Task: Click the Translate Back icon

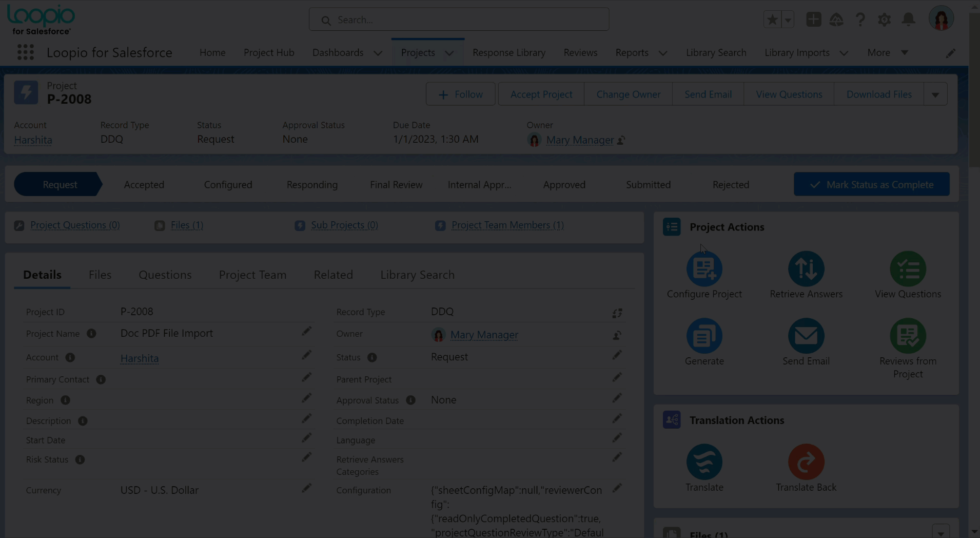Action: tap(806, 462)
